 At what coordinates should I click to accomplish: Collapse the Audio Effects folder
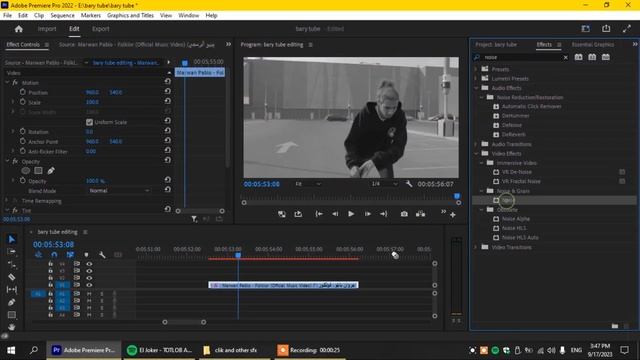[476, 88]
